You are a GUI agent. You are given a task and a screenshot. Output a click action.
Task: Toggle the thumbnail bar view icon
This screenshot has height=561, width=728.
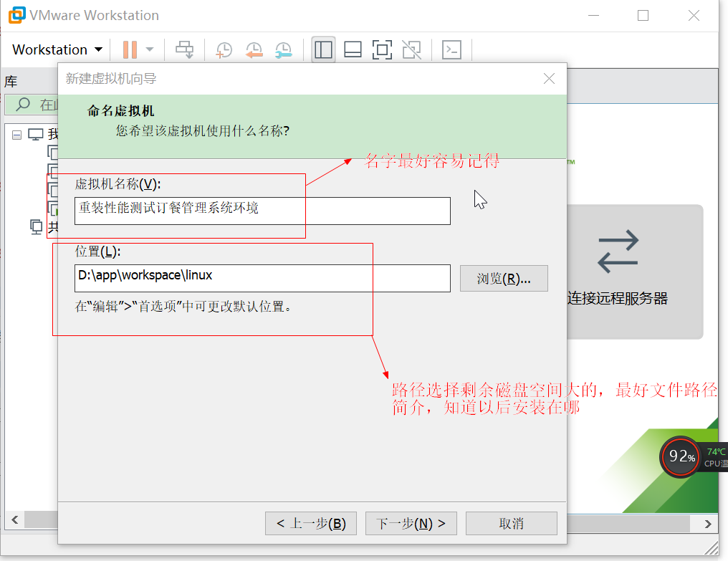coord(353,49)
